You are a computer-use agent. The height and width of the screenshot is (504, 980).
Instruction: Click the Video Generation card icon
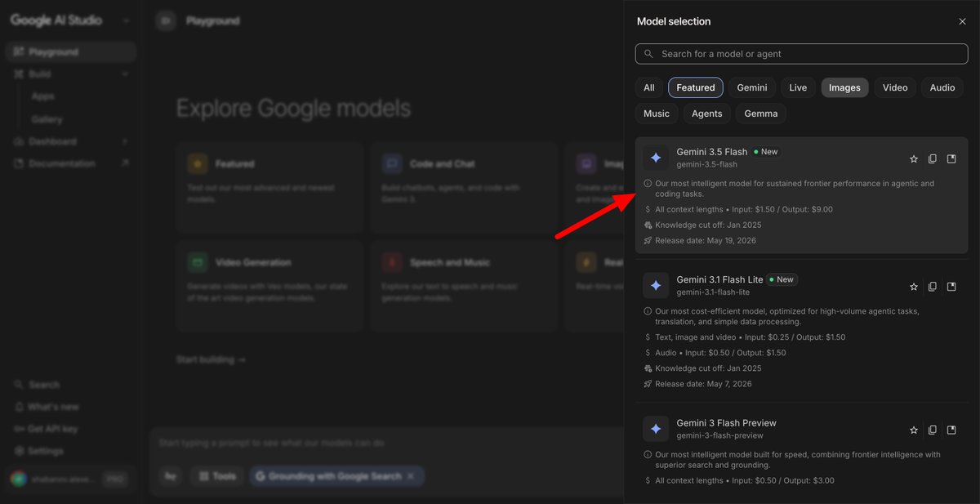pyautogui.click(x=197, y=262)
